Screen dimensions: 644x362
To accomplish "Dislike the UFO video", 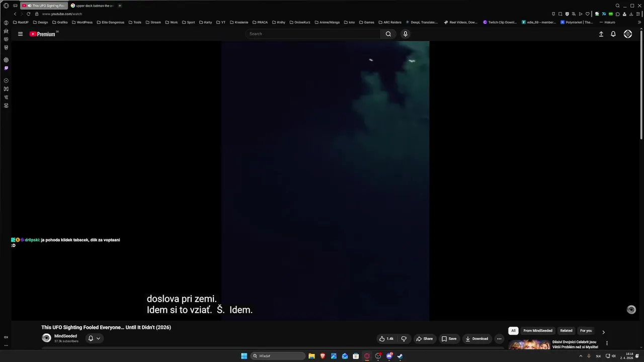I will pos(404,339).
